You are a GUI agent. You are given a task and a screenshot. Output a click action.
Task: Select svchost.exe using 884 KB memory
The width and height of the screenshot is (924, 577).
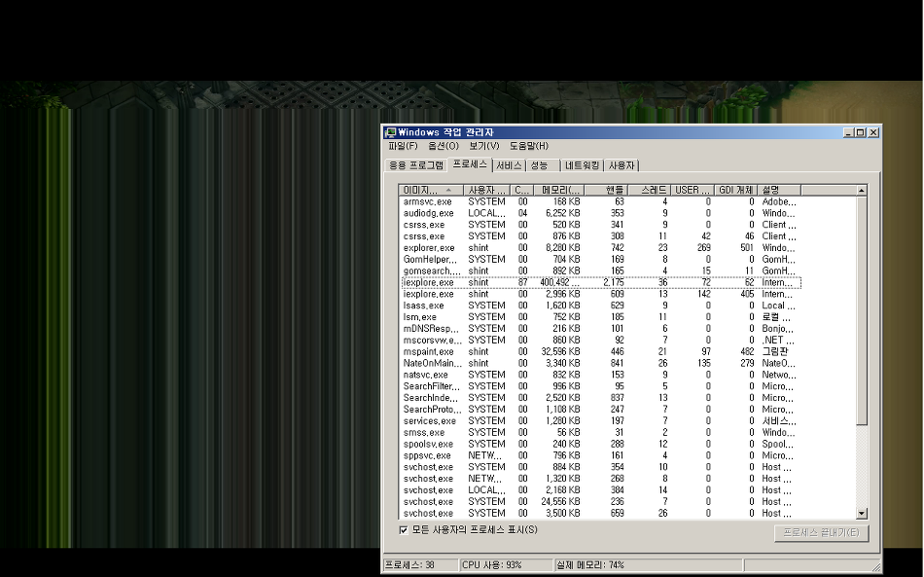pos(600,467)
